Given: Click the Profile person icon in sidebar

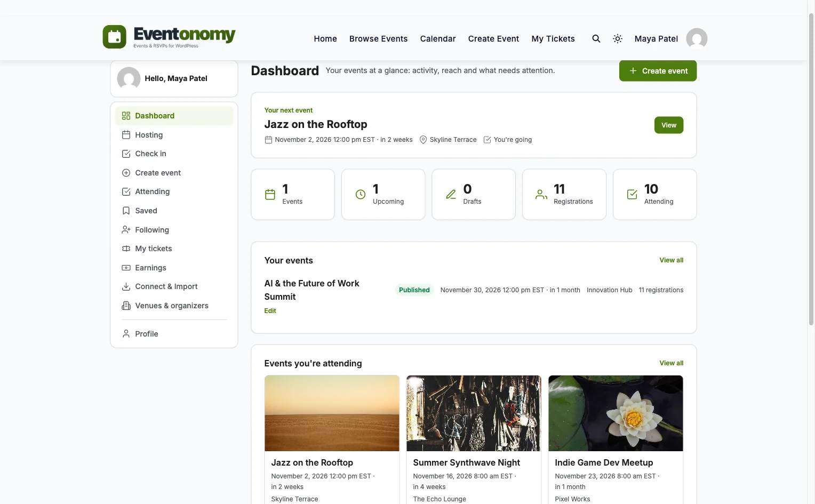Looking at the screenshot, I should (x=126, y=334).
